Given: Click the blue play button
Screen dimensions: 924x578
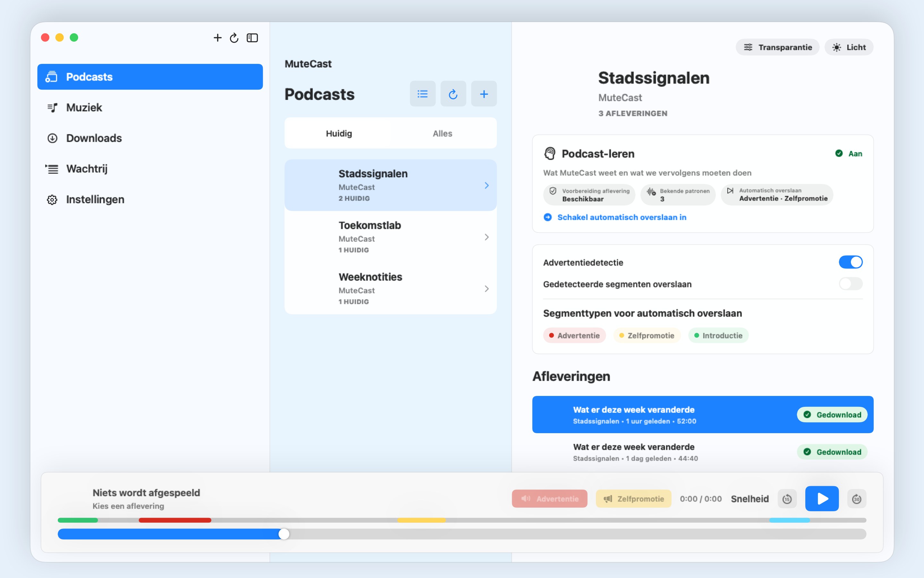Looking at the screenshot, I should (822, 498).
